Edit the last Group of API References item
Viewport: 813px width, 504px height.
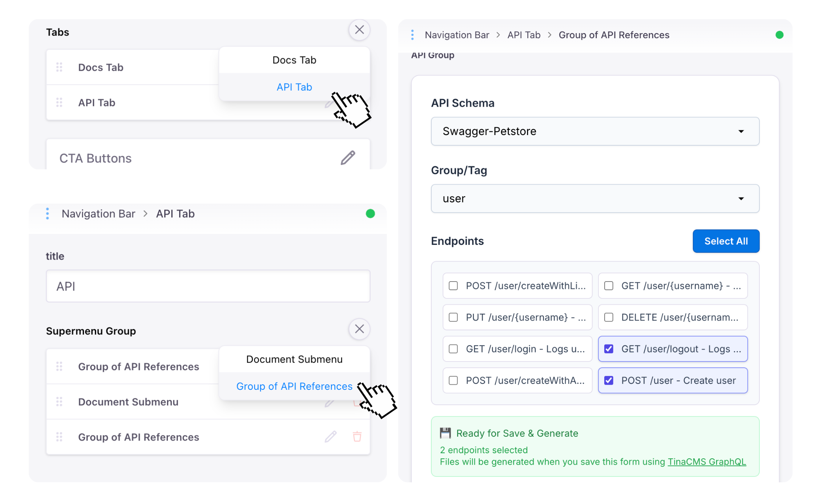[330, 437]
